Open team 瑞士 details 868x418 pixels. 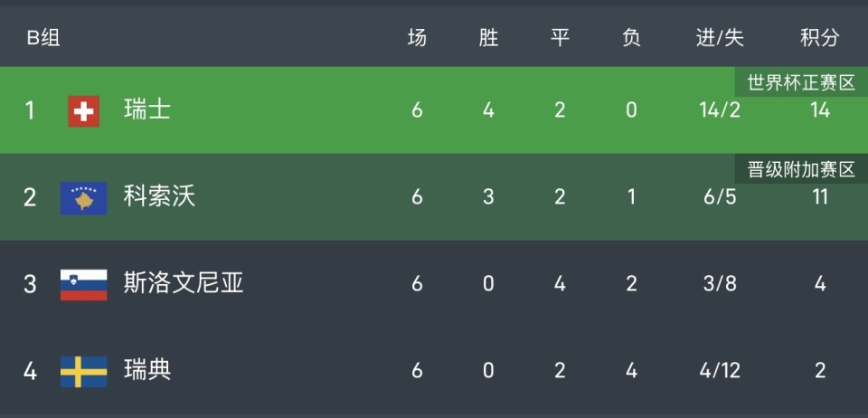click(x=147, y=110)
